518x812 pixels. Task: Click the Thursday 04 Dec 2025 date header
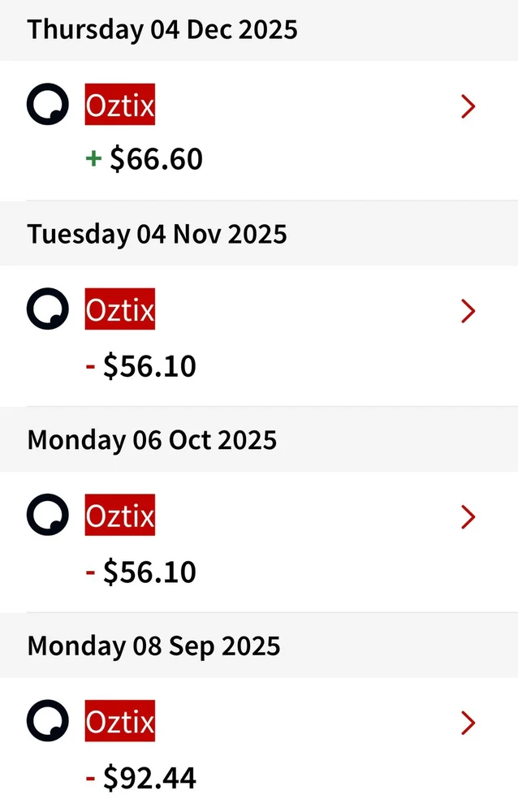(x=162, y=30)
